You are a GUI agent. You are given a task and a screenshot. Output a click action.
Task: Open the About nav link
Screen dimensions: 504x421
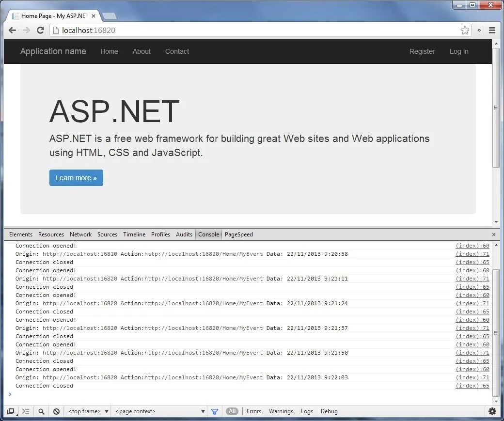(142, 51)
